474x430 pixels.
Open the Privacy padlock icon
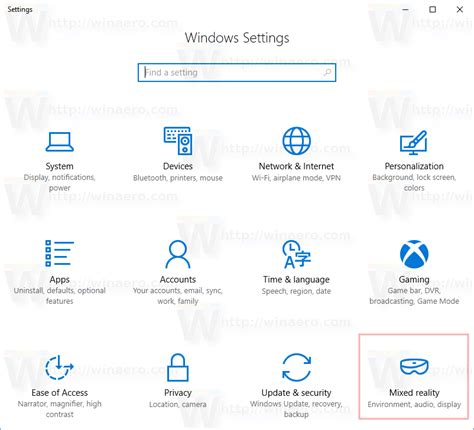coord(178,367)
